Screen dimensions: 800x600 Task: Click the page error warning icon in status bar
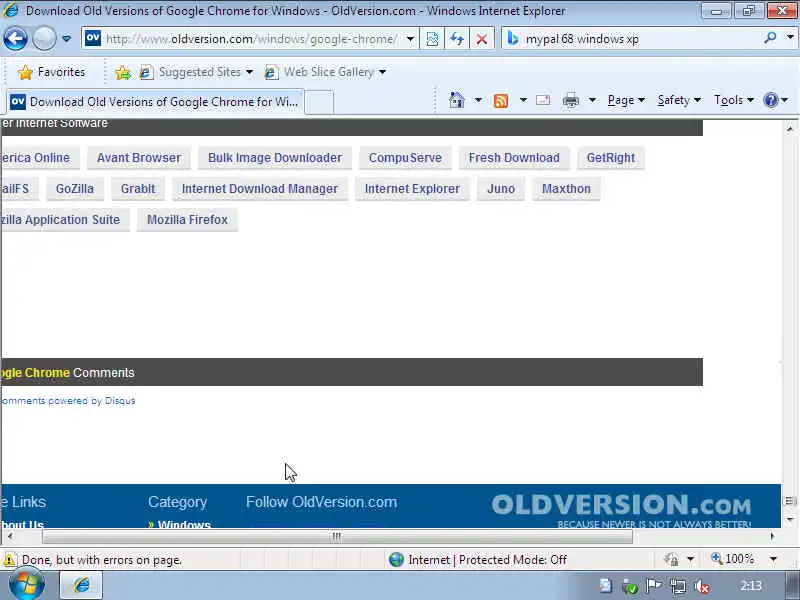10,560
